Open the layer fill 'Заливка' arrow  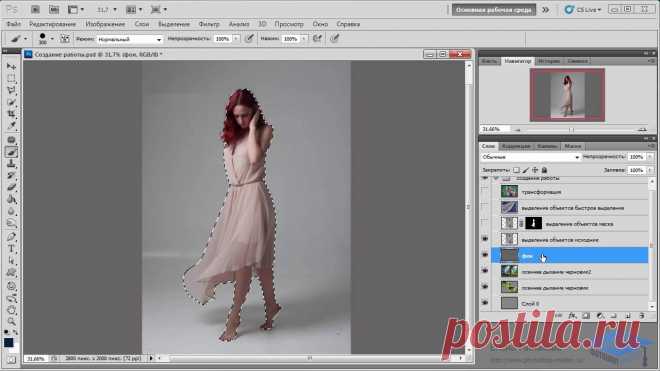point(650,170)
